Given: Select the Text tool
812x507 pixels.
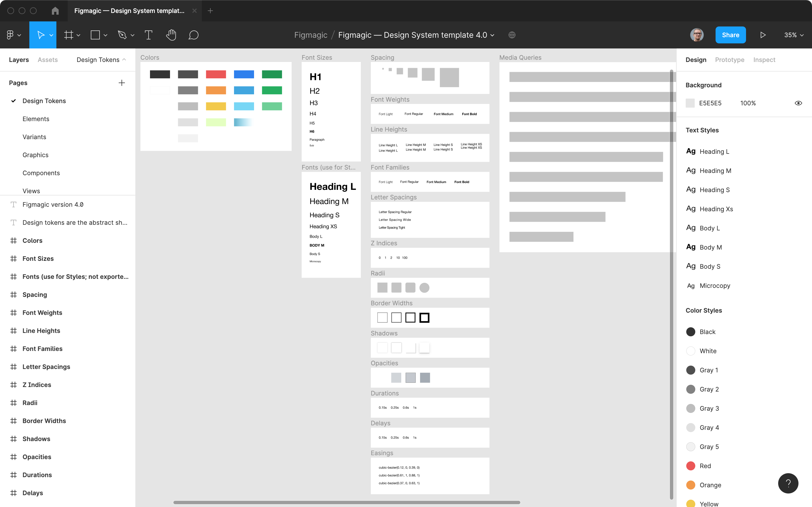Looking at the screenshot, I should (149, 35).
